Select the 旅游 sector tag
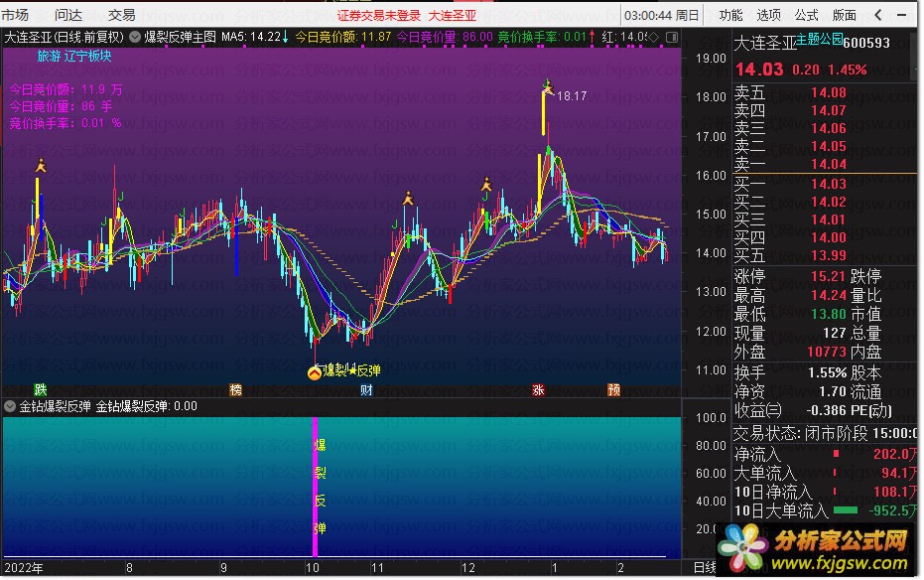 [x=49, y=56]
